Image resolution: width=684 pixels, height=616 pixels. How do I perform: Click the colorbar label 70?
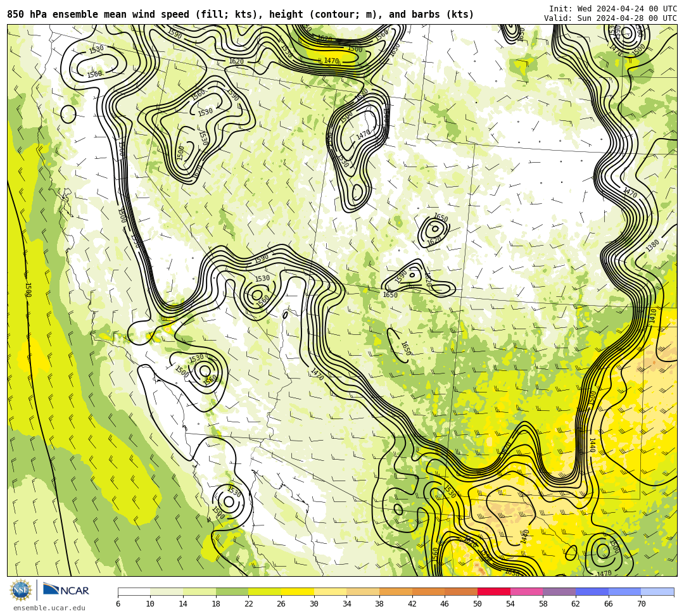click(641, 604)
